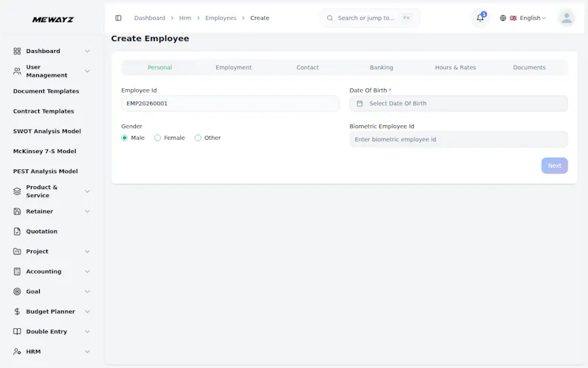Click the Product & Service layers icon
Screen dimensions: 588x368
[x=17, y=191]
